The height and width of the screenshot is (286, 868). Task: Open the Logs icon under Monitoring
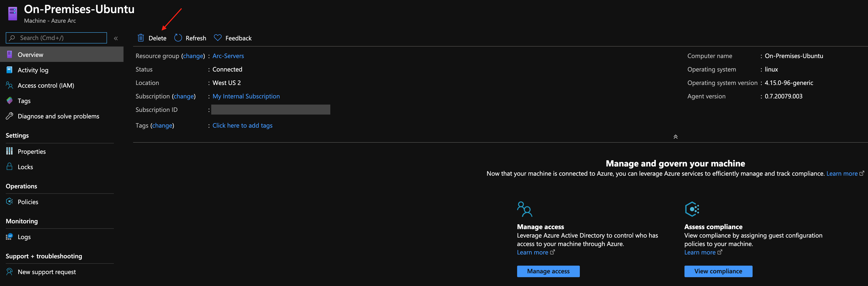point(9,237)
